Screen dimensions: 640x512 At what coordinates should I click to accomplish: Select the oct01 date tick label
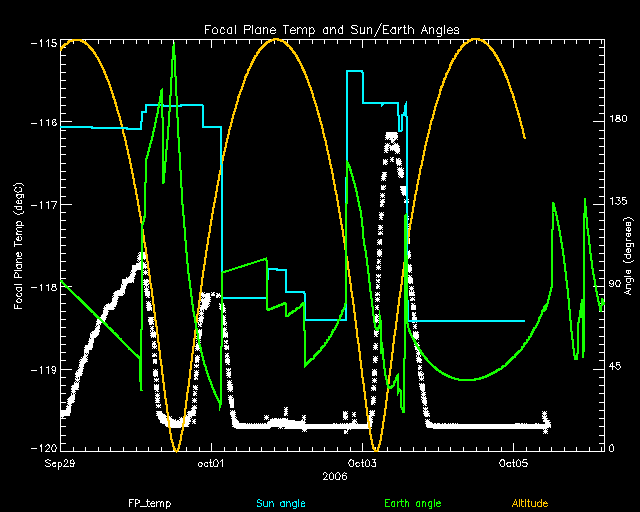pos(210,464)
